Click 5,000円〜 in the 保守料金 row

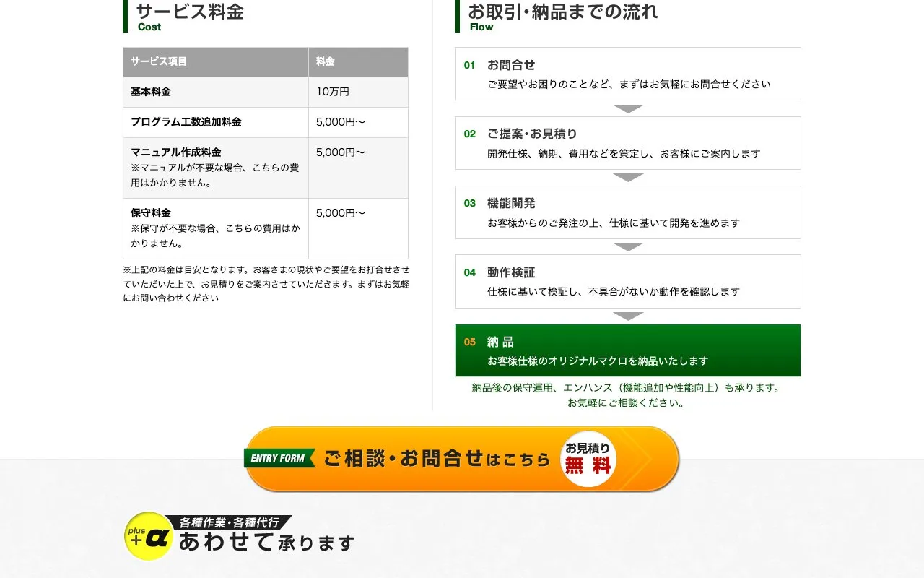[341, 213]
